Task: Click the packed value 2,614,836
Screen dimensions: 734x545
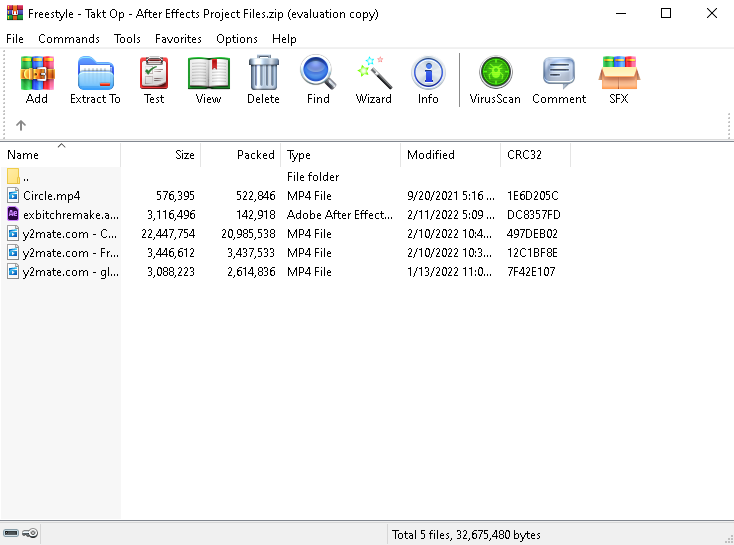Action: click(251, 272)
